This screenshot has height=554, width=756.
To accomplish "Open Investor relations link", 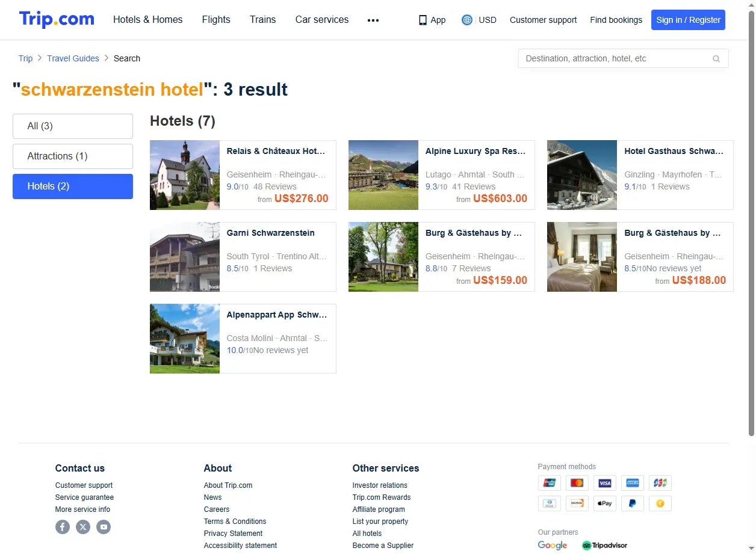I will 380,485.
